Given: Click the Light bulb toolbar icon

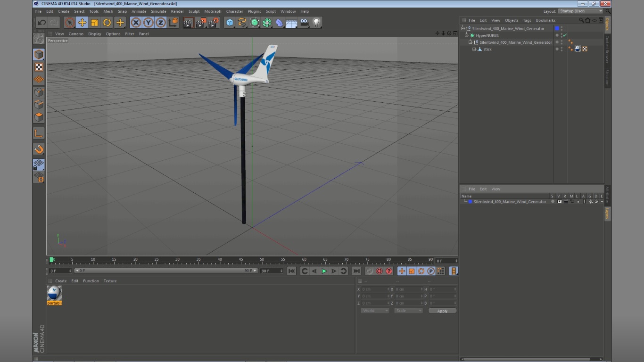Looking at the screenshot, I should click(x=317, y=22).
